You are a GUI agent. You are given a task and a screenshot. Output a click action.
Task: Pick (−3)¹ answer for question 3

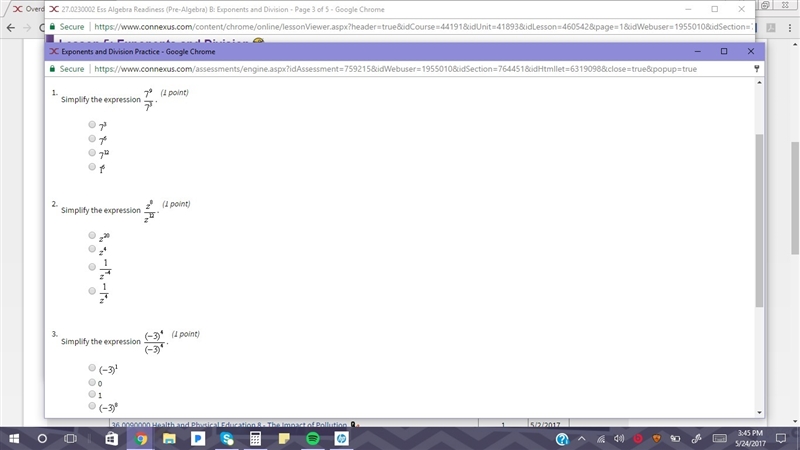(92, 367)
